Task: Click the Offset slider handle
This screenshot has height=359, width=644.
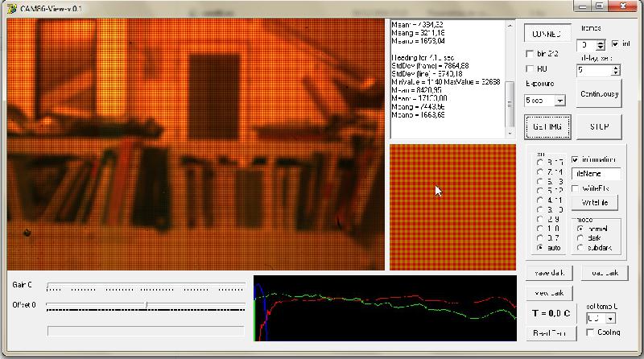Action: coord(147,305)
